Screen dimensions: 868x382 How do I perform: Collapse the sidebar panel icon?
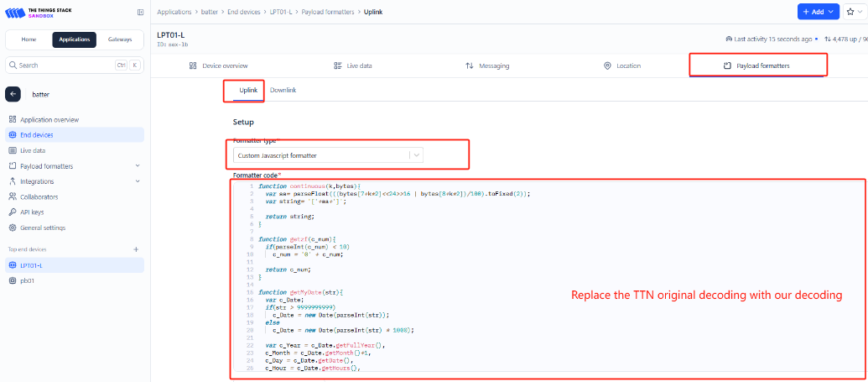click(x=140, y=13)
